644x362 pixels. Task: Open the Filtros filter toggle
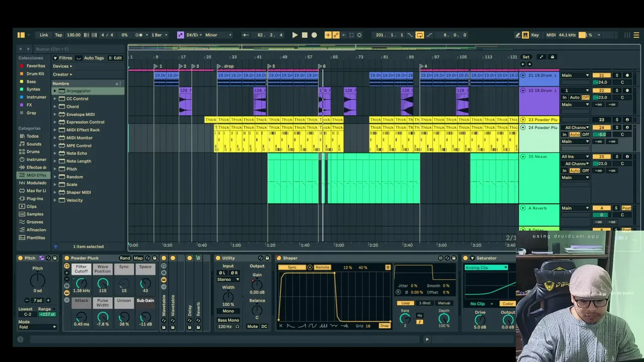coord(63,58)
